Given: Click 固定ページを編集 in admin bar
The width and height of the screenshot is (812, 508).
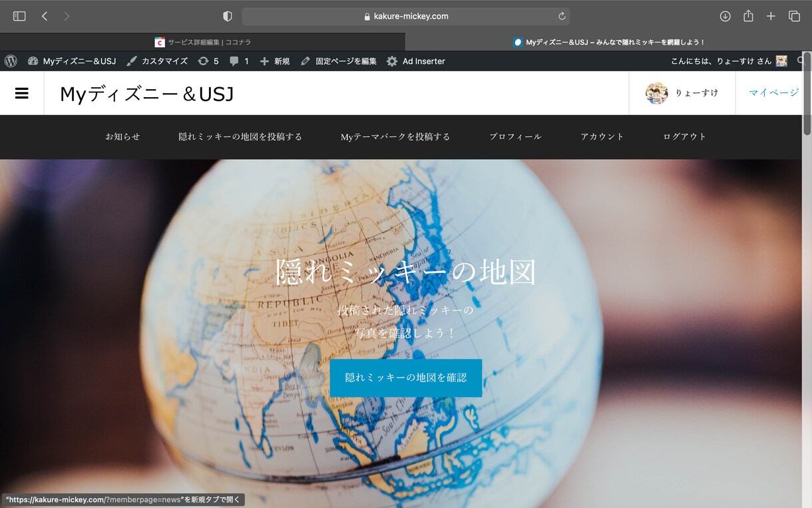Looking at the screenshot, I should [339, 61].
